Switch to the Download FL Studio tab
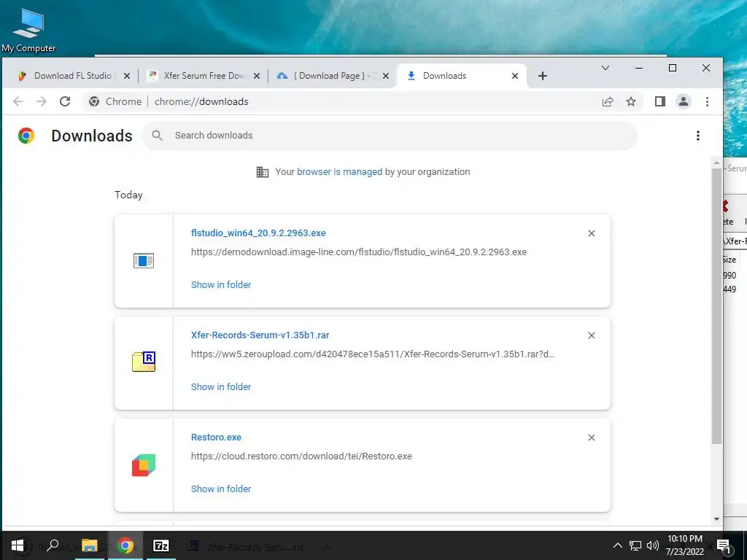The height and width of the screenshot is (560, 747). click(x=73, y=76)
